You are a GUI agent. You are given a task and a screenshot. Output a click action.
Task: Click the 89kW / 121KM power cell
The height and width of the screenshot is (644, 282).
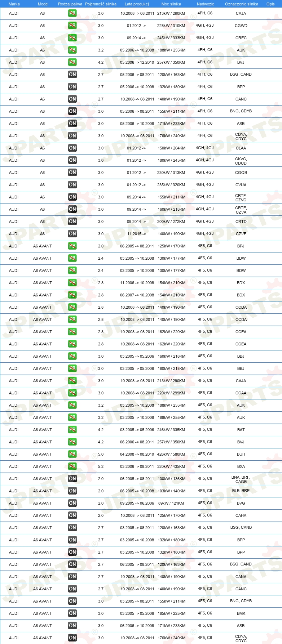click(x=171, y=503)
